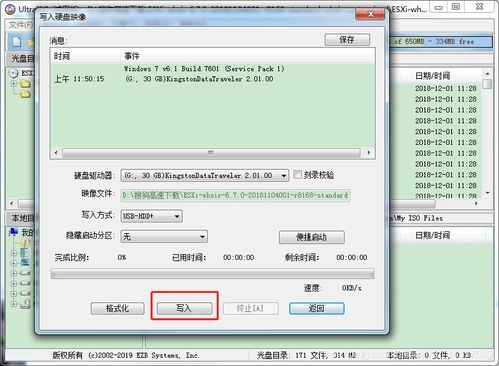Image resolution: width=499 pixels, height=366 pixels.
Task: Click the 返回 return button
Action: pyautogui.click(x=316, y=308)
